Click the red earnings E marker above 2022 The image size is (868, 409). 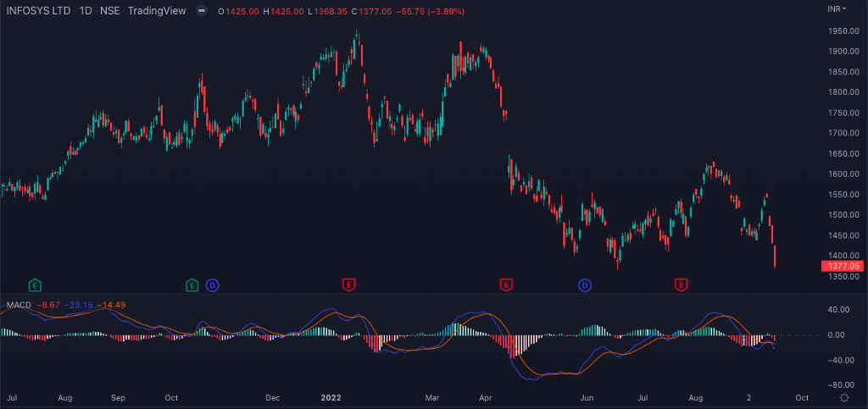[348, 285]
